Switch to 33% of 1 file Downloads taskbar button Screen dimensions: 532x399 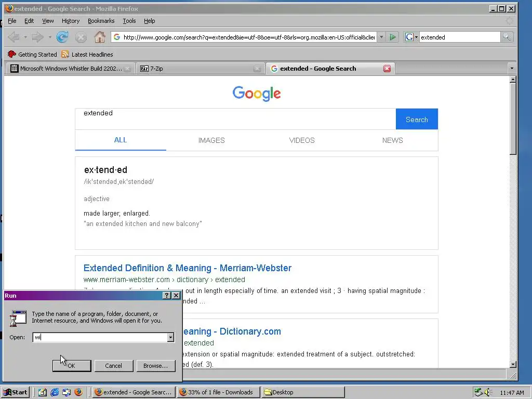point(219,392)
